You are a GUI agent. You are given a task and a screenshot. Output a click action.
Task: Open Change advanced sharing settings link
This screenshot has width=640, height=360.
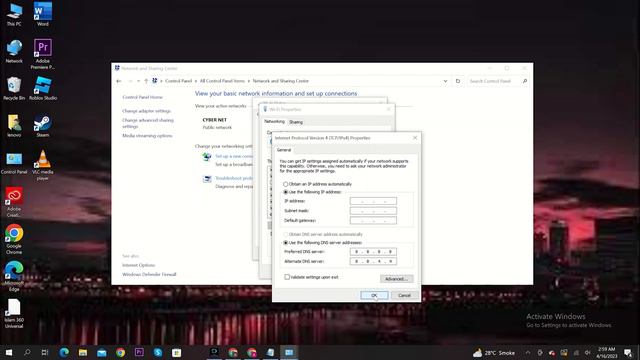point(148,123)
